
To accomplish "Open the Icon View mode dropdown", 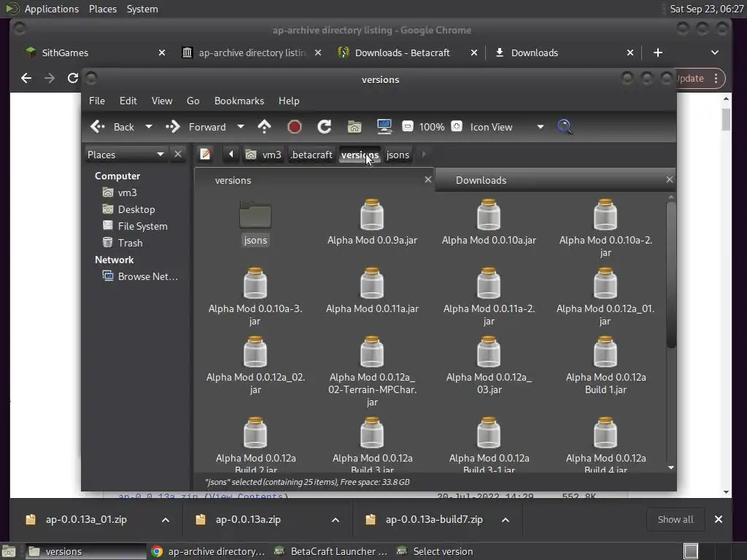I will [507, 127].
